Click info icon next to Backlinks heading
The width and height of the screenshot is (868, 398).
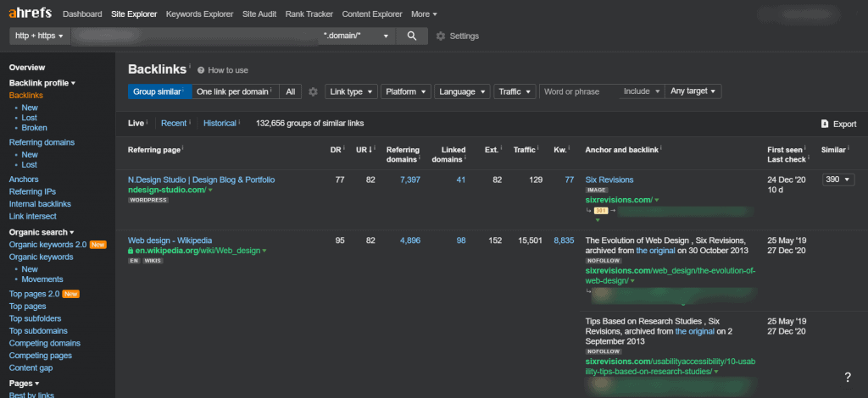coord(190,66)
